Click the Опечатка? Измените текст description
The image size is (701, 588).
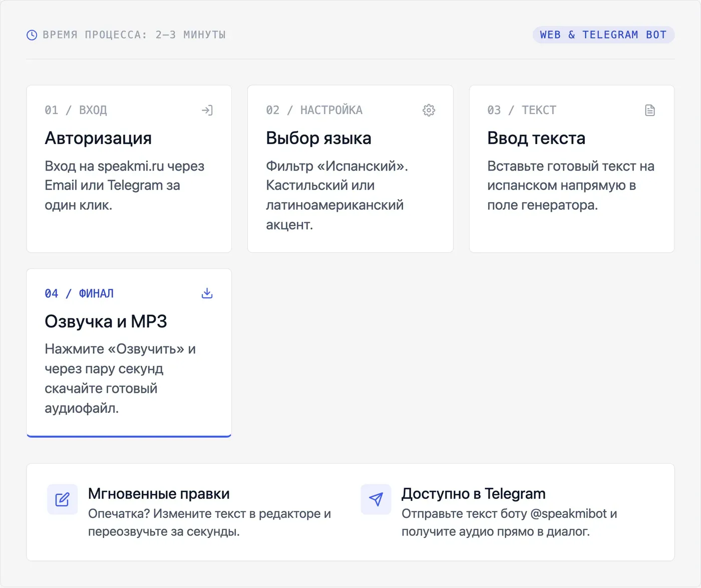click(209, 522)
